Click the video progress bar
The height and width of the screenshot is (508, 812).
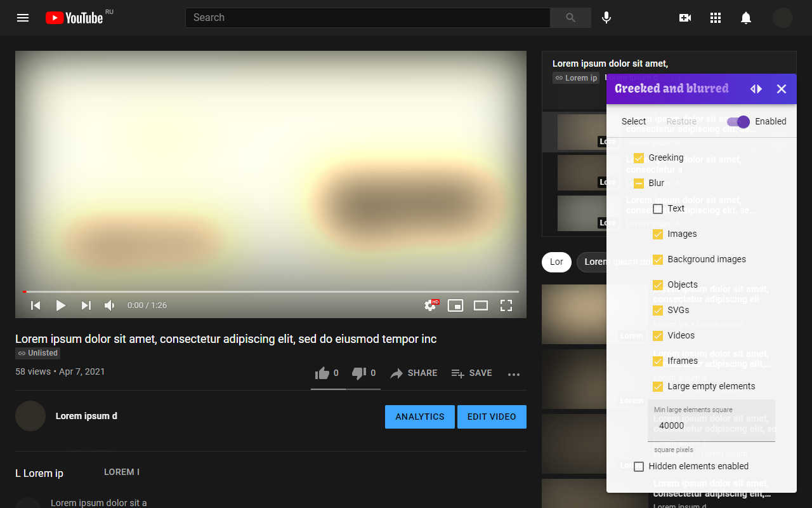coord(271,291)
